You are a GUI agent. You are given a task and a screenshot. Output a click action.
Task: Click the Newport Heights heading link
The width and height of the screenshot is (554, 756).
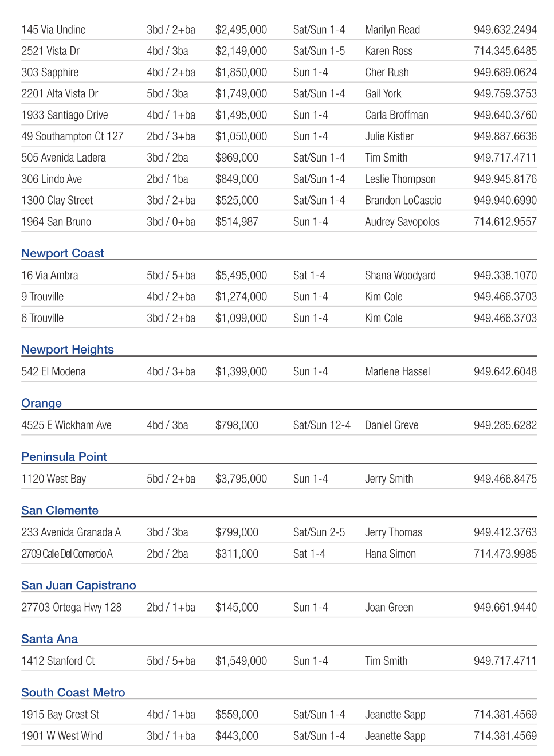[68, 350]
